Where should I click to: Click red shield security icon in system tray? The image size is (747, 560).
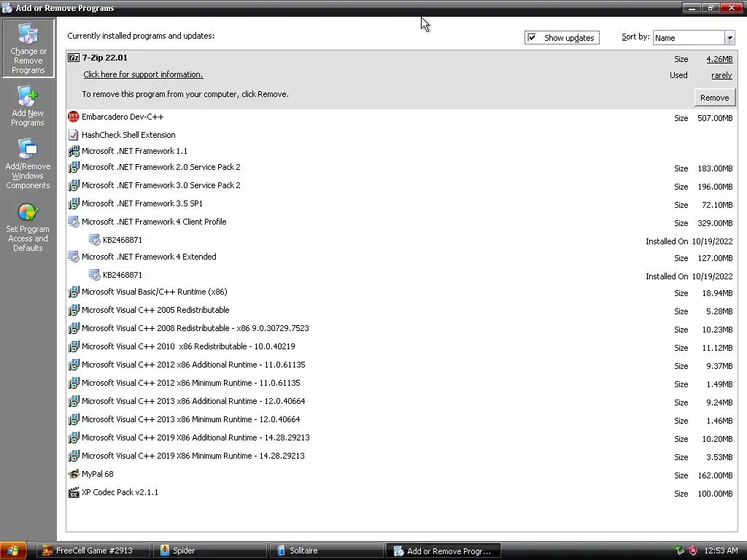[693, 551]
